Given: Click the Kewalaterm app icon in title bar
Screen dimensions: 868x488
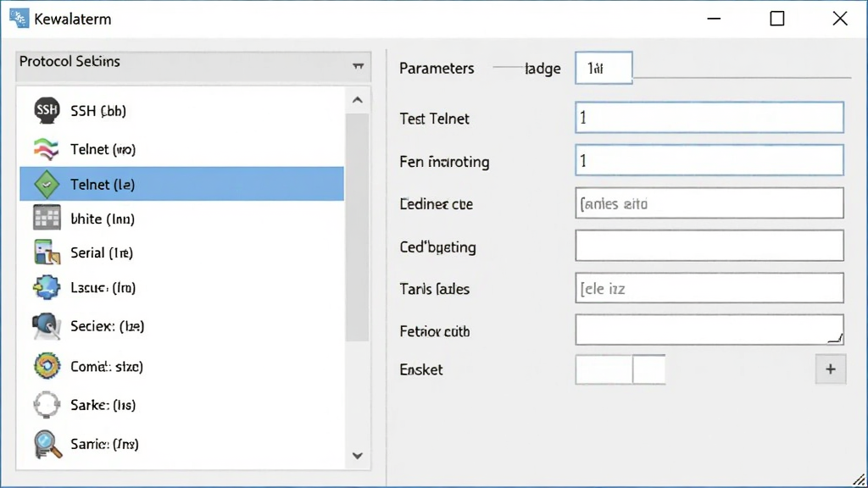Looking at the screenshot, I should click(x=19, y=19).
